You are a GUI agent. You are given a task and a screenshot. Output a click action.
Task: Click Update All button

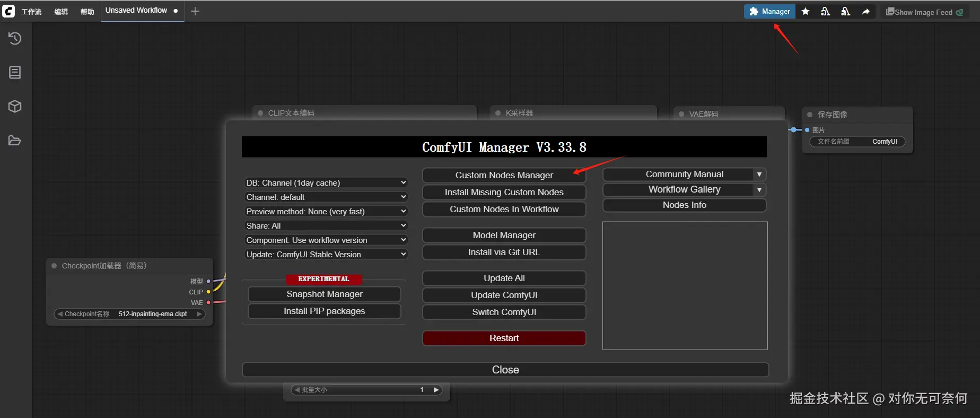tap(504, 278)
